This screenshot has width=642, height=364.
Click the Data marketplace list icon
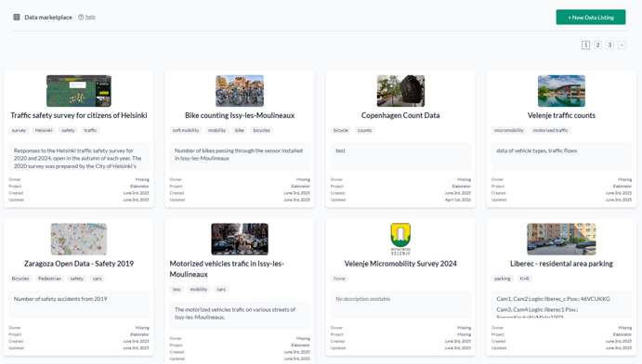[17, 17]
